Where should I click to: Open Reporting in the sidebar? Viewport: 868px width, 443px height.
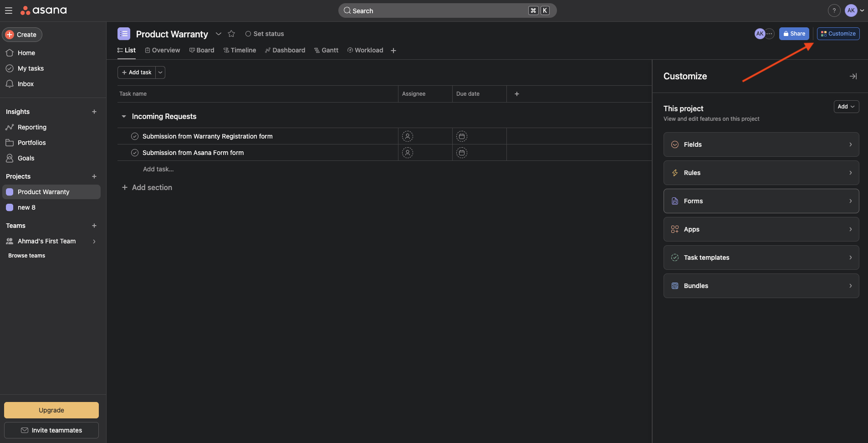pos(31,127)
